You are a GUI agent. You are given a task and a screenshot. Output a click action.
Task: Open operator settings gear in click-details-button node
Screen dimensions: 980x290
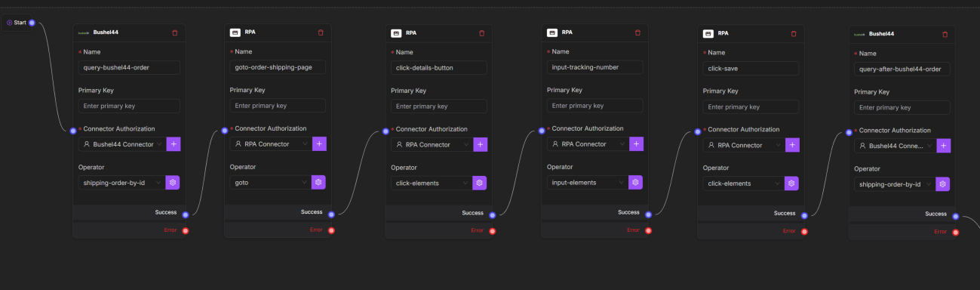(479, 183)
